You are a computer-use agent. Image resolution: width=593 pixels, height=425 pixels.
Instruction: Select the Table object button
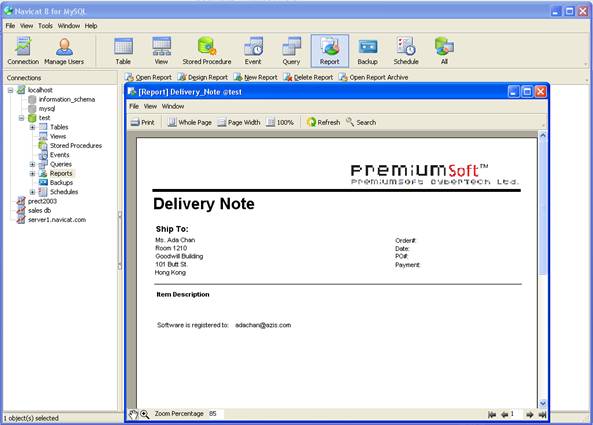pos(123,51)
